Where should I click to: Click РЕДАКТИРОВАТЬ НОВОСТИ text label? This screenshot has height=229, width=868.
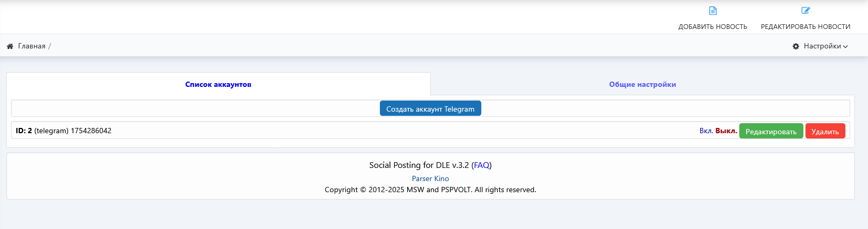[805, 27]
